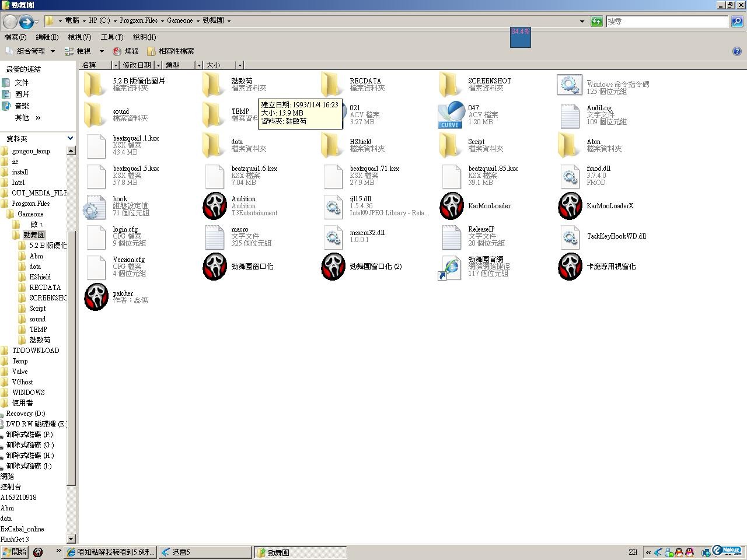Select the beatzquai1.1.ksx file icon
The image size is (747, 560).
[96, 146]
